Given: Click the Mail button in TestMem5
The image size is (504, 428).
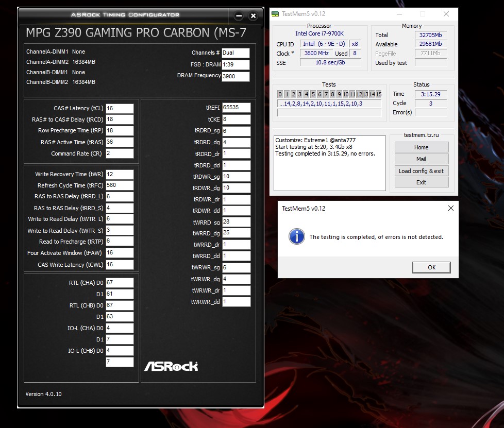Looking at the screenshot, I should tap(422, 159).
